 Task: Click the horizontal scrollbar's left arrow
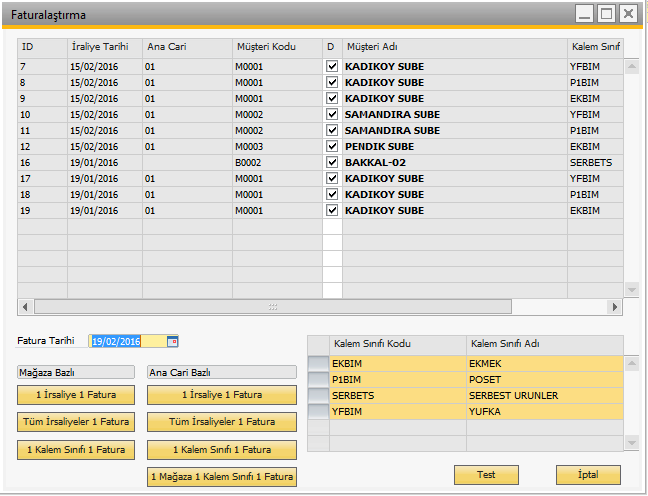pos(25,307)
